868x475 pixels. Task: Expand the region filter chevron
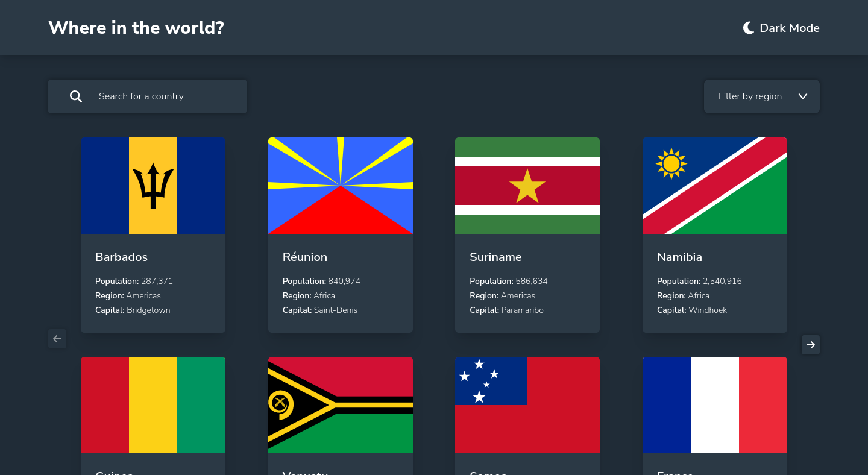(x=803, y=96)
